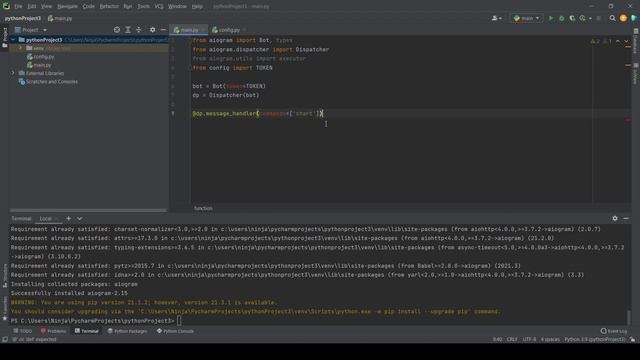This screenshot has height=360, width=640.
Task: Select the Local terminal session tab
Action: click(x=46, y=219)
